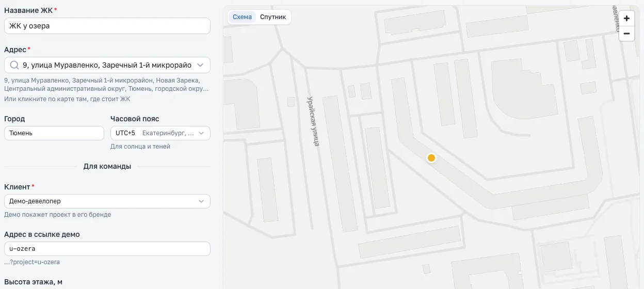
Task: Click the Для команды section heading
Action: point(107,166)
